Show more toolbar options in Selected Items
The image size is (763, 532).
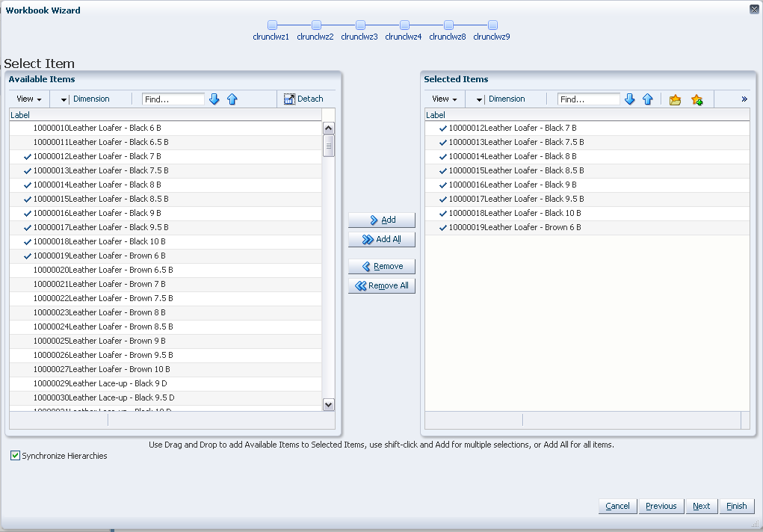point(744,99)
